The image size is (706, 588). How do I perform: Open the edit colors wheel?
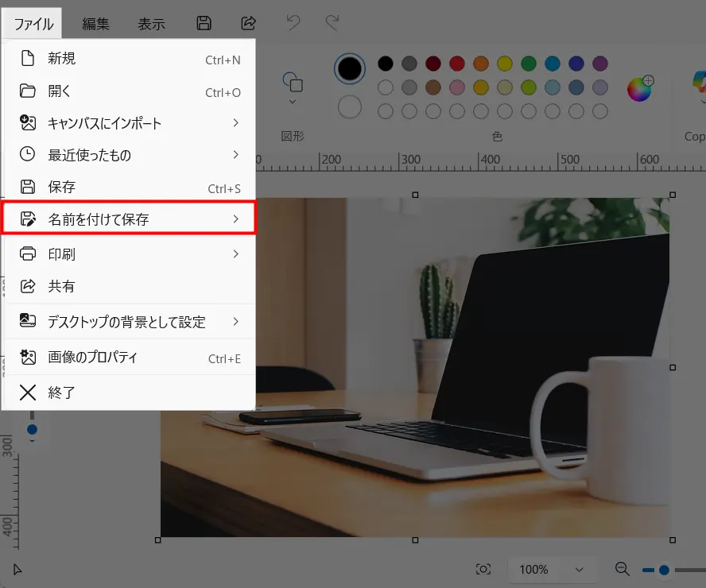pos(640,88)
